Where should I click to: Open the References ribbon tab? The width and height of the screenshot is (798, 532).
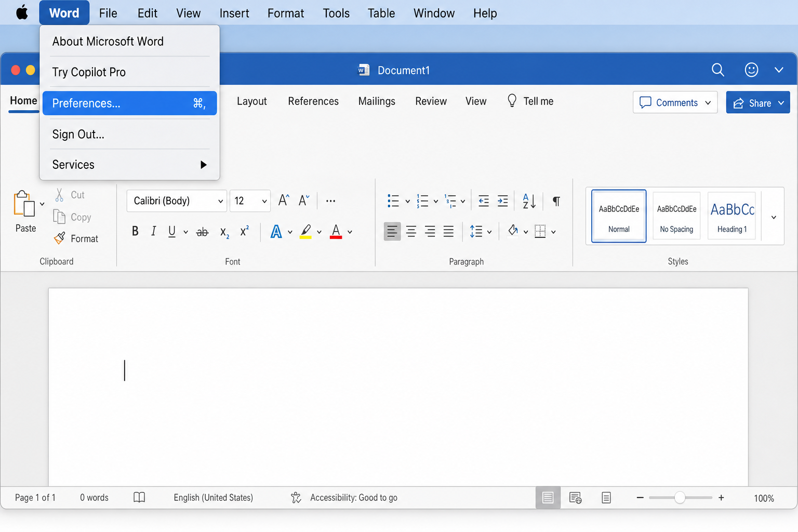pyautogui.click(x=313, y=101)
